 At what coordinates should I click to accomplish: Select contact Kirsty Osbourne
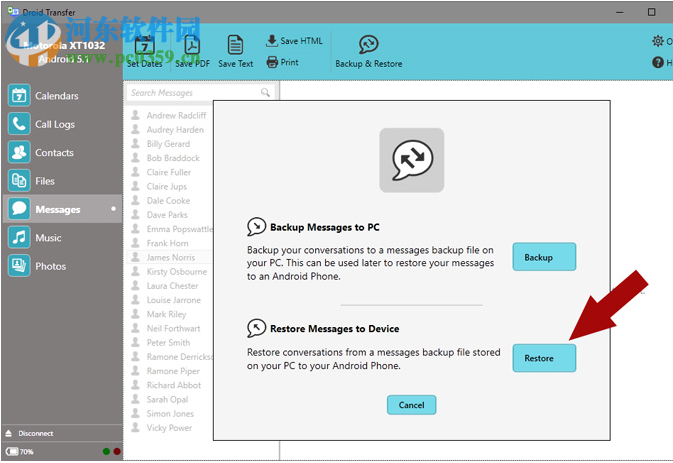tap(177, 272)
